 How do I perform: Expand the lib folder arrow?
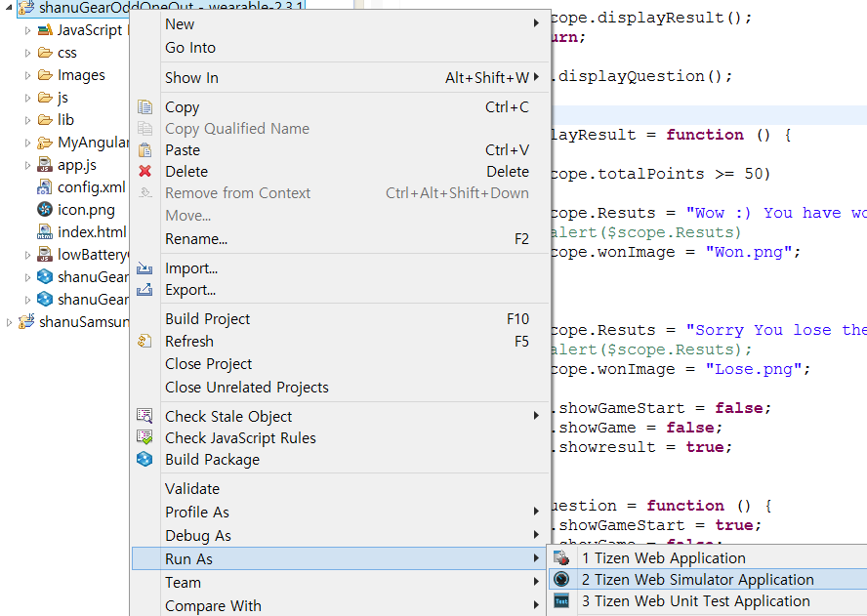tap(27, 120)
